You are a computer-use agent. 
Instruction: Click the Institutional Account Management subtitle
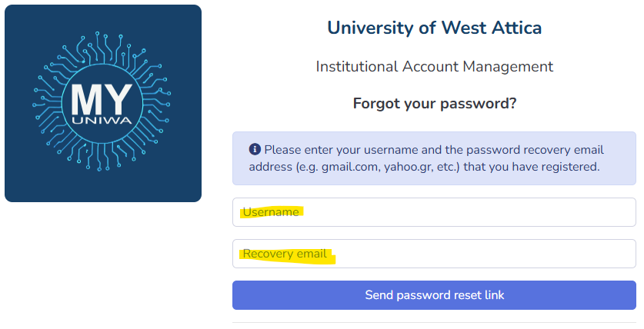pos(434,67)
